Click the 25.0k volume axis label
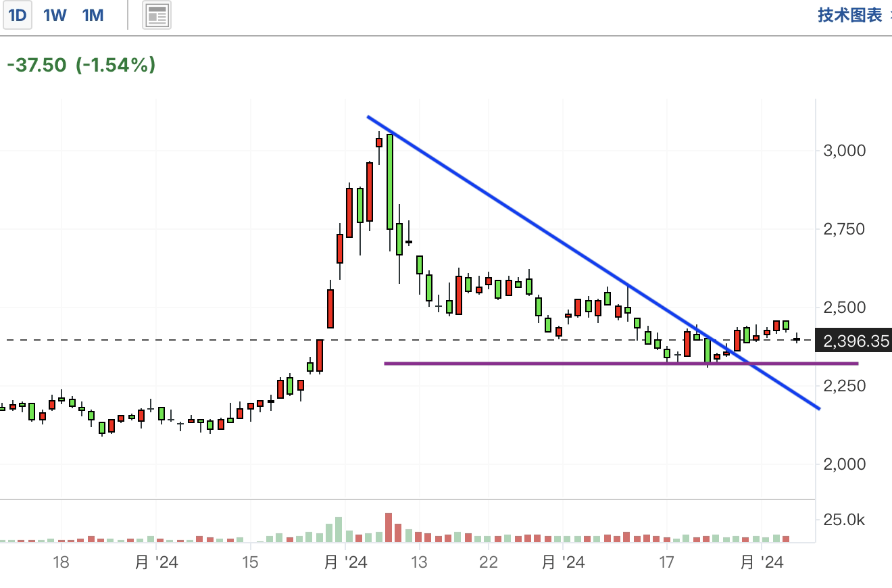The width and height of the screenshot is (892, 588). (844, 520)
